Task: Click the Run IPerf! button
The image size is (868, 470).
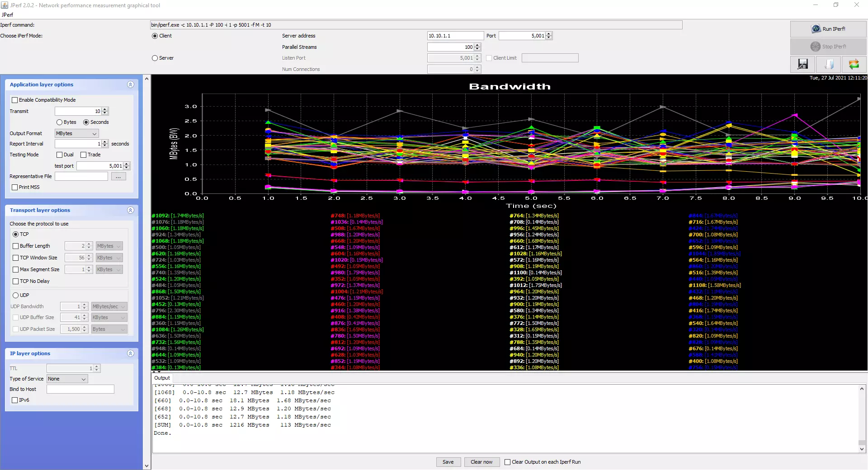Action: [828, 29]
